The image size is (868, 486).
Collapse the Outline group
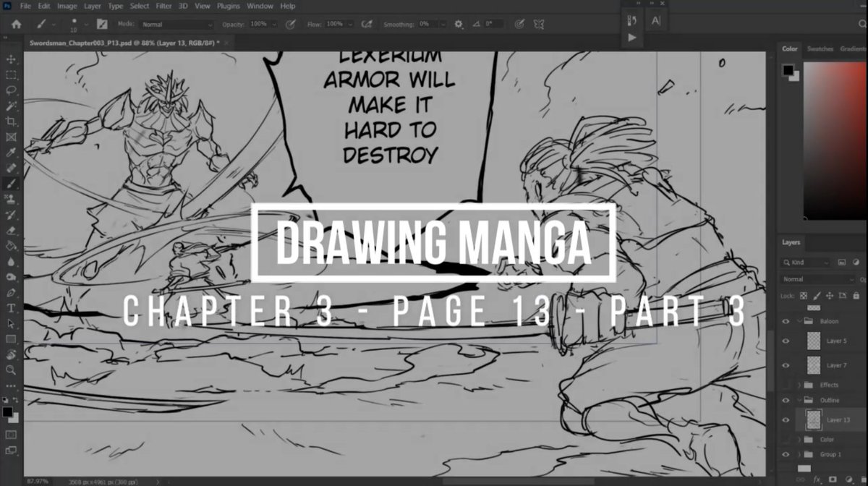[x=800, y=400]
